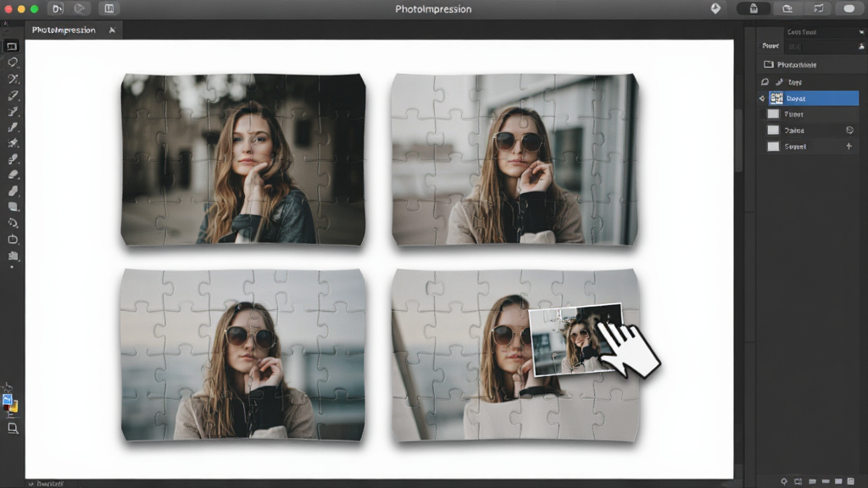Toggle the pill switch in title bar
The image size is (868, 488).
(x=849, y=8)
